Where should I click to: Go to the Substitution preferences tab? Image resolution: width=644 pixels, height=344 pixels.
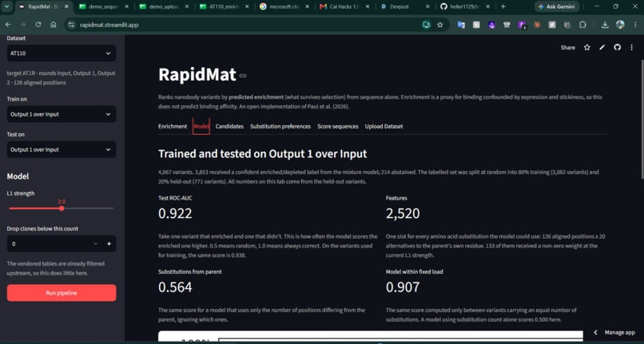(280, 126)
